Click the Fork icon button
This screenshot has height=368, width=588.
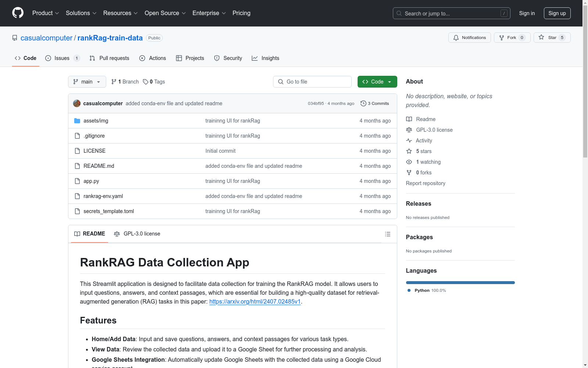(x=502, y=38)
